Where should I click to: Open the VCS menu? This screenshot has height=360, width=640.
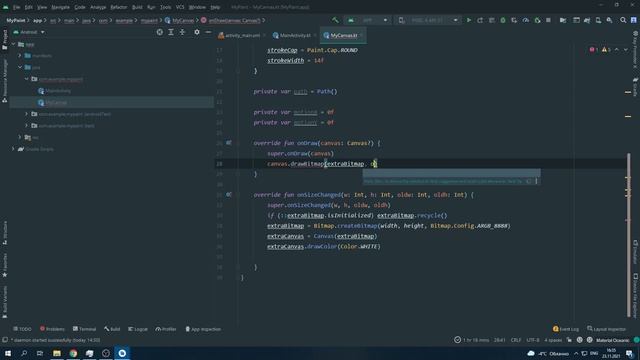(x=180, y=7)
